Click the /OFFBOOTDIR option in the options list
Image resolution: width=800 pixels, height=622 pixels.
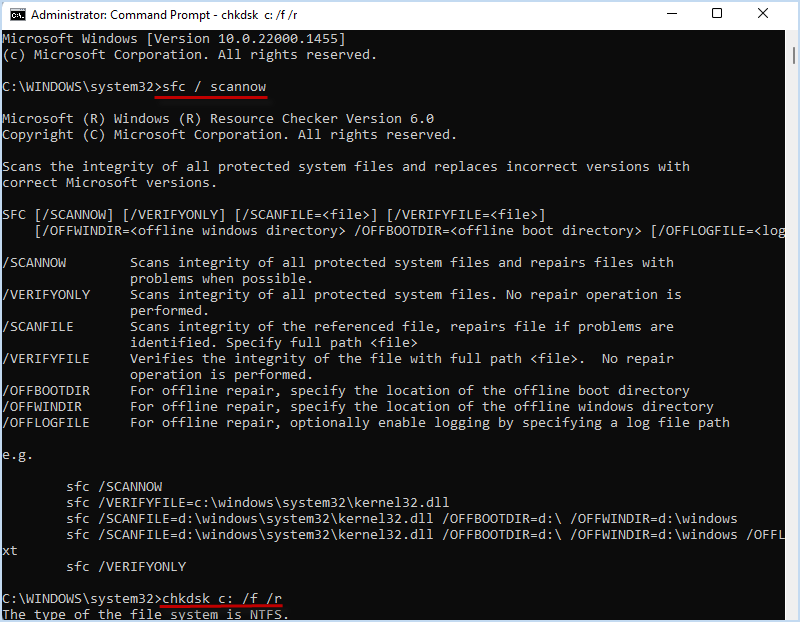[x=46, y=391]
